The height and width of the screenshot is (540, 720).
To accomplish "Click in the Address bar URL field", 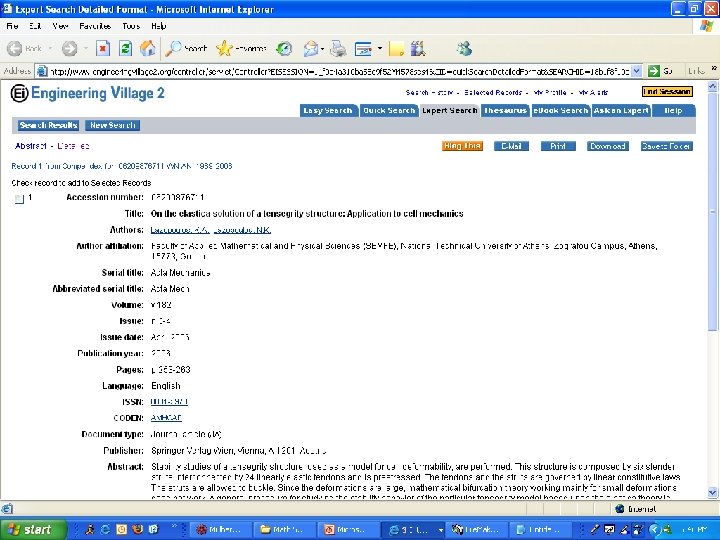I will tap(339, 71).
